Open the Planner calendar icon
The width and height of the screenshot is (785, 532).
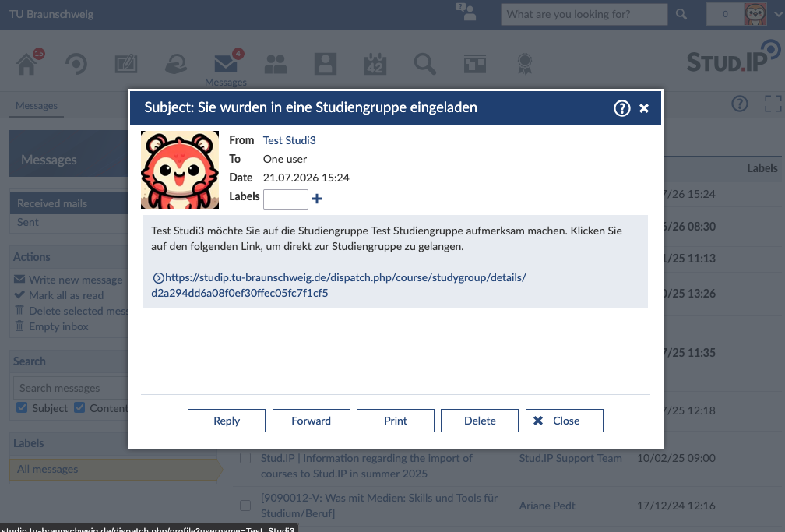point(375,64)
